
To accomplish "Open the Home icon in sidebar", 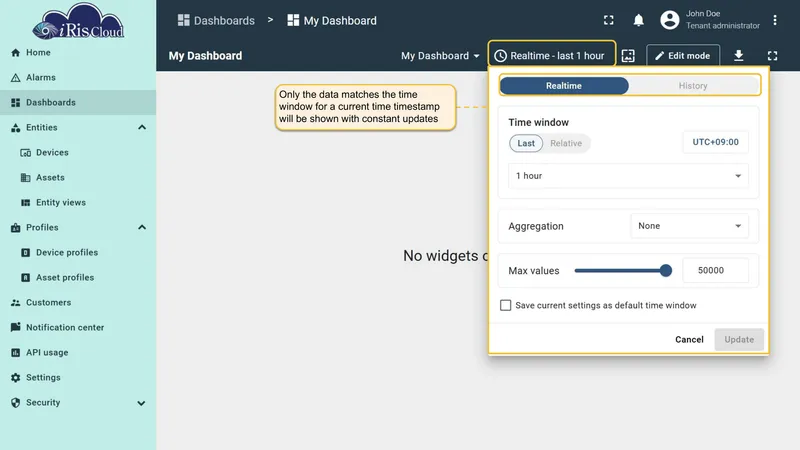I will [16, 53].
